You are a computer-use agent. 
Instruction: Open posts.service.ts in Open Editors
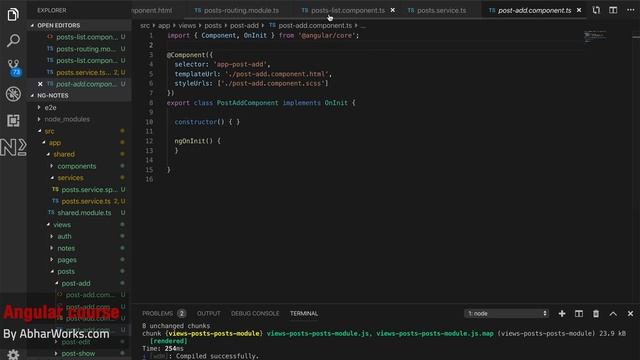click(83, 72)
